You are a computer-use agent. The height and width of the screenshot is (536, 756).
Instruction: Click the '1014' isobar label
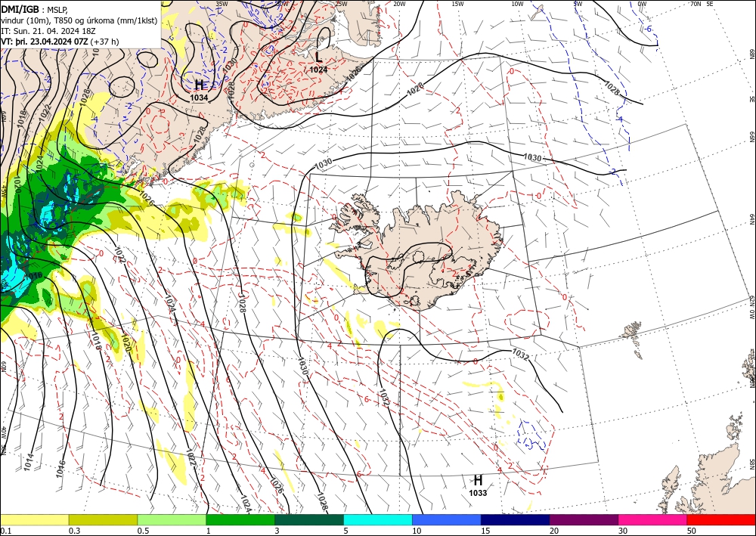tap(30, 462)
